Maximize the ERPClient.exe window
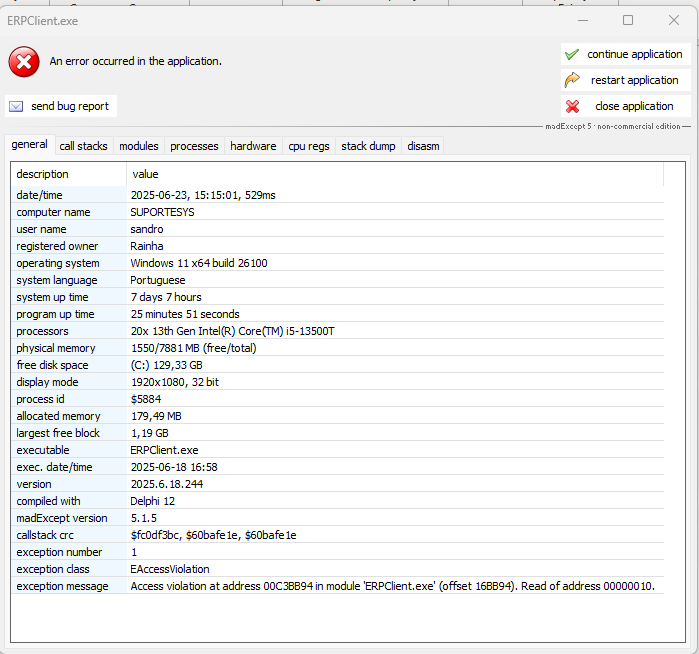699x654 pixels. 628,20
